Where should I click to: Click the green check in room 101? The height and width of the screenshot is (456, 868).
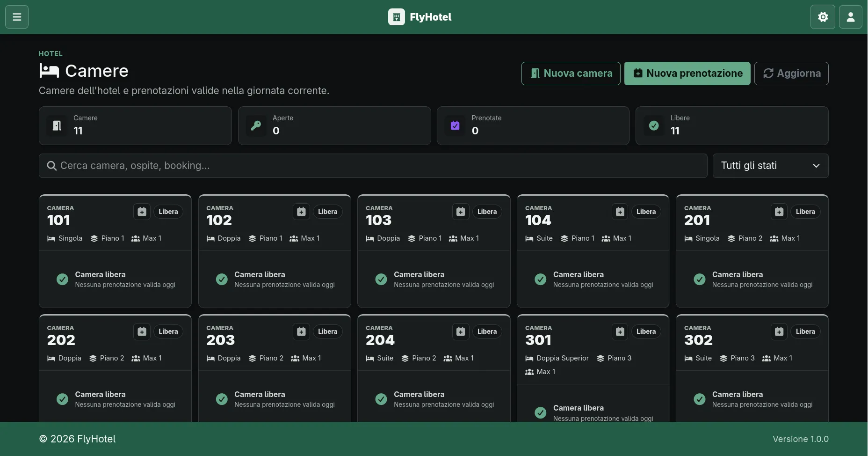[x=62, y=279]
